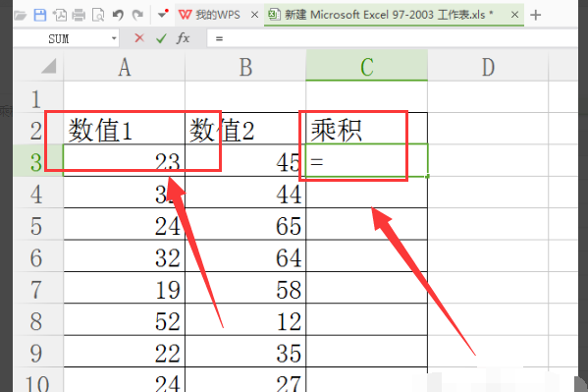Cancel formula entry with the red X
This screenshot has width=588, height=392.
(x=139, y=38)
